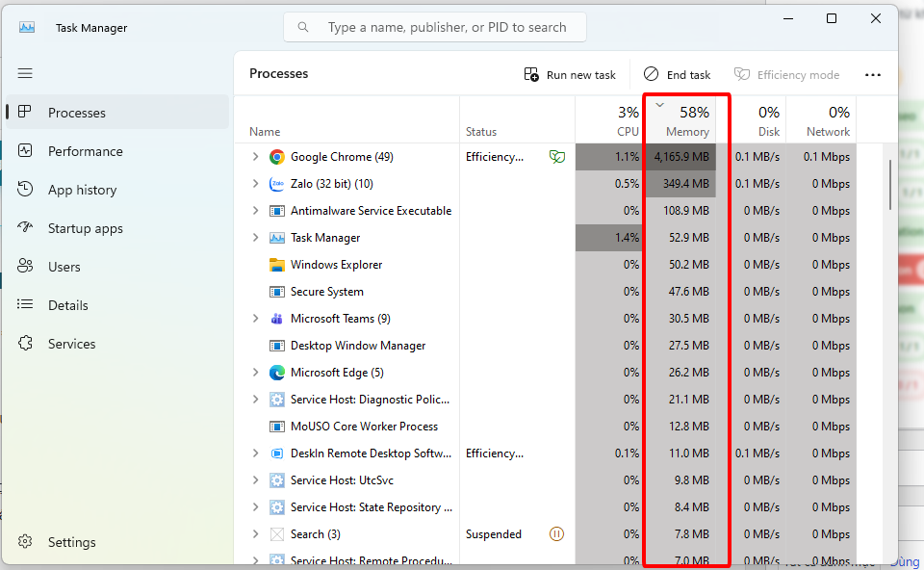This screenshot has width=924, height=570.
Task: Expand the Microsoft Edge (5) group
Action: click(255, 373)
